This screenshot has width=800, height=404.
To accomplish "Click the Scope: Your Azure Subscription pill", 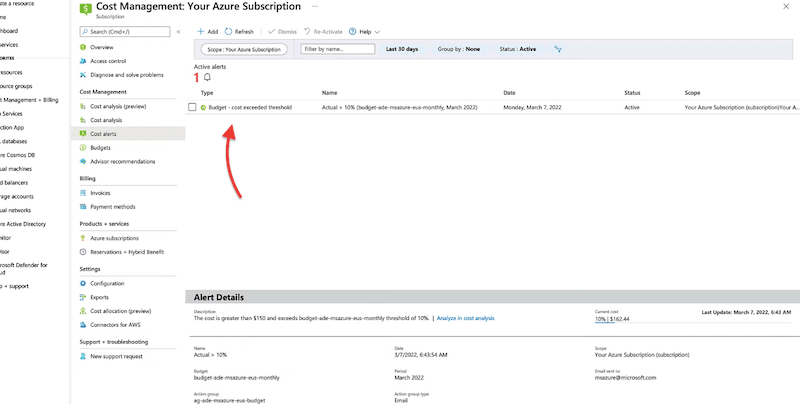I will click(244, 49).
